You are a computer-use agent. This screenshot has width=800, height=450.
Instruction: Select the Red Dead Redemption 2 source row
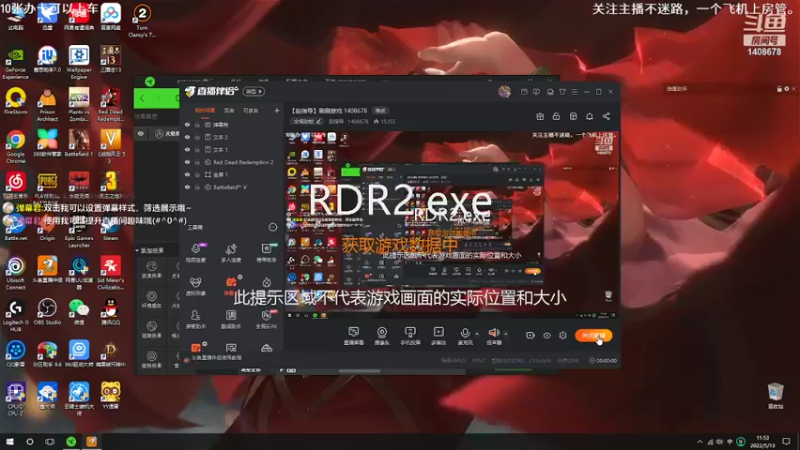point(232,162)
